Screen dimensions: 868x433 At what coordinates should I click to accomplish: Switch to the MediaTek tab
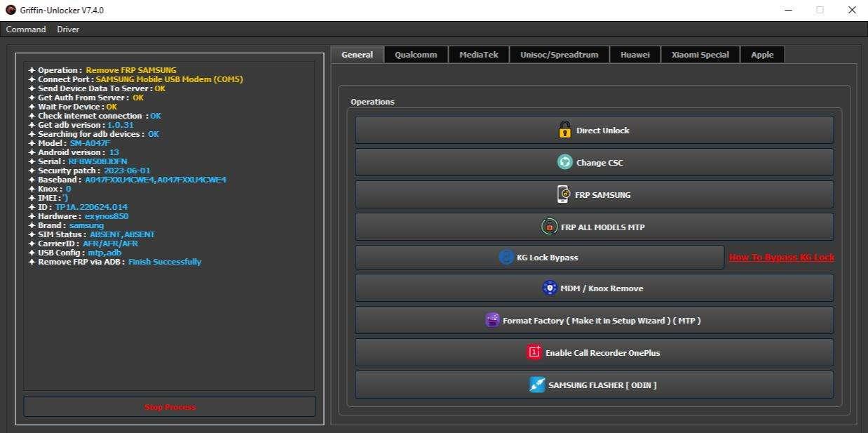tap(479, 55)
